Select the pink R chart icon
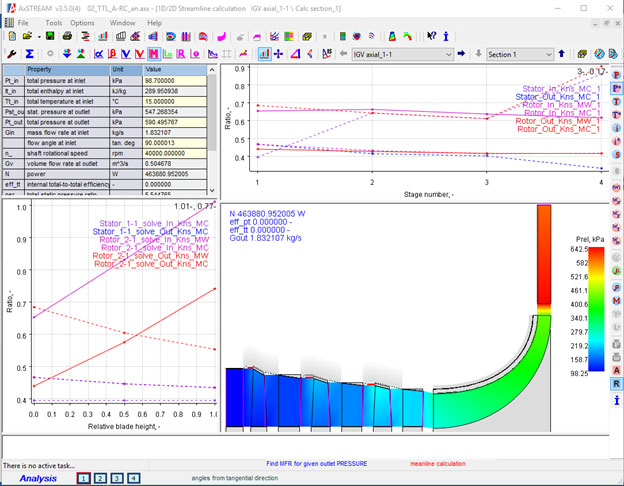This screenshot has height=486, width=624. [181, 54]
